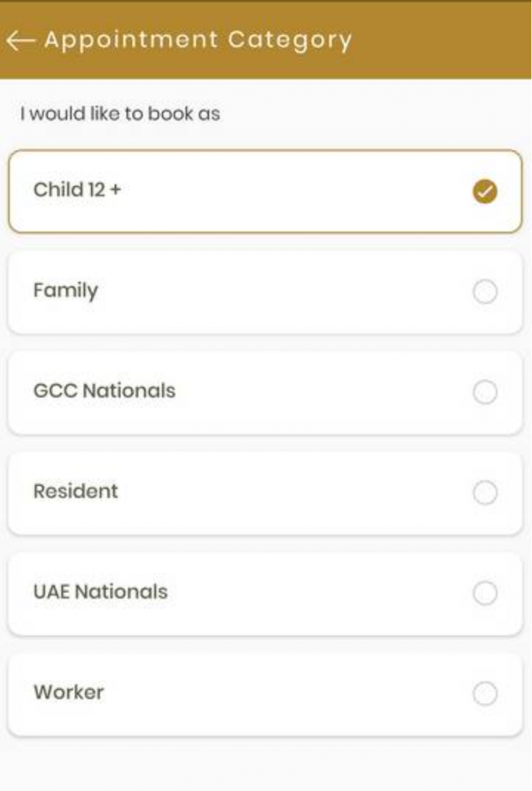Click the Appointment Category header title
This screenshot has width=532, height=791.
point(198,40)
